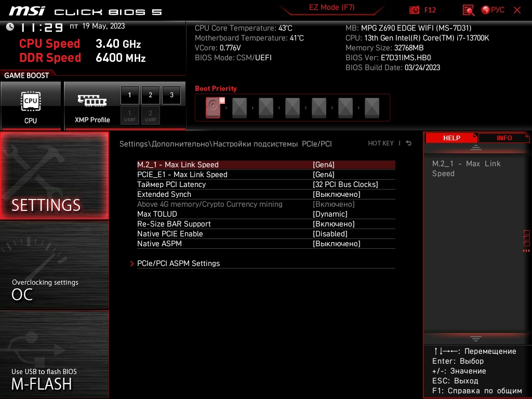The height and width of the screenshot is (399, 532).
Task: Switch to EZ Mode (F7)
Action: coord(331,7)
